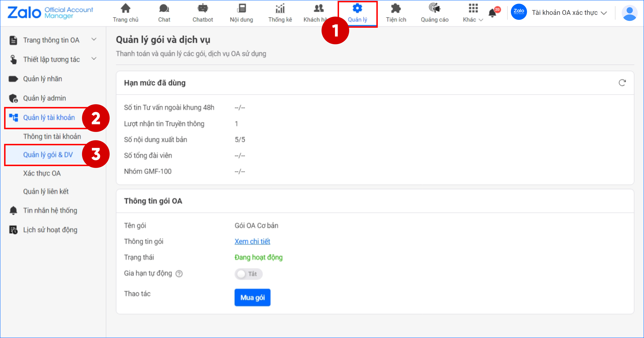Viewport: 644px width, 338px height.
Task: Click help icon beside Gia hạn tự động
Action: click(x=179, y=274)
